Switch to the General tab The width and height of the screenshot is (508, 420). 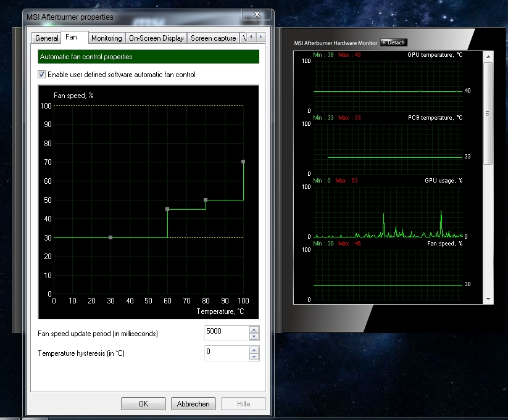click(46, 38)
